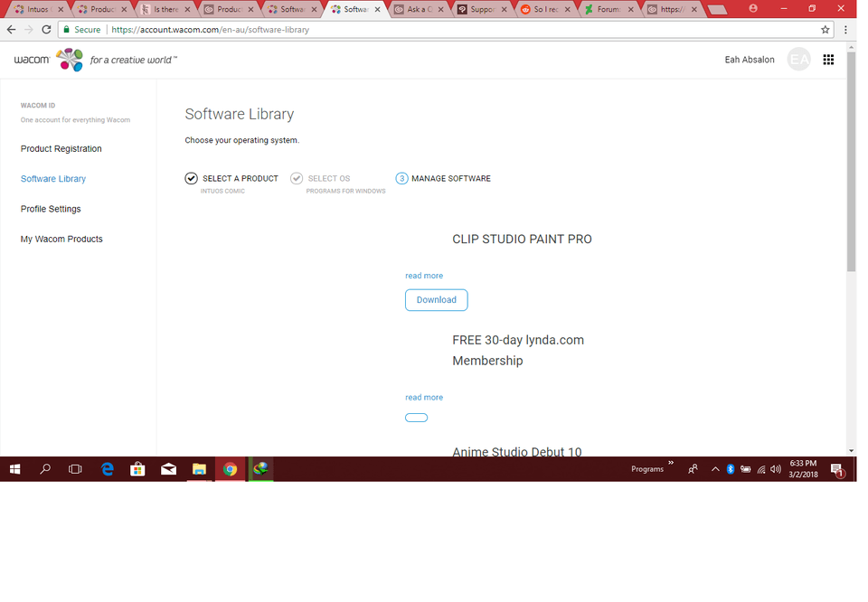Click the EA user avatar
The height and width of the screenshot is (602, 868).
coord(798,60)
